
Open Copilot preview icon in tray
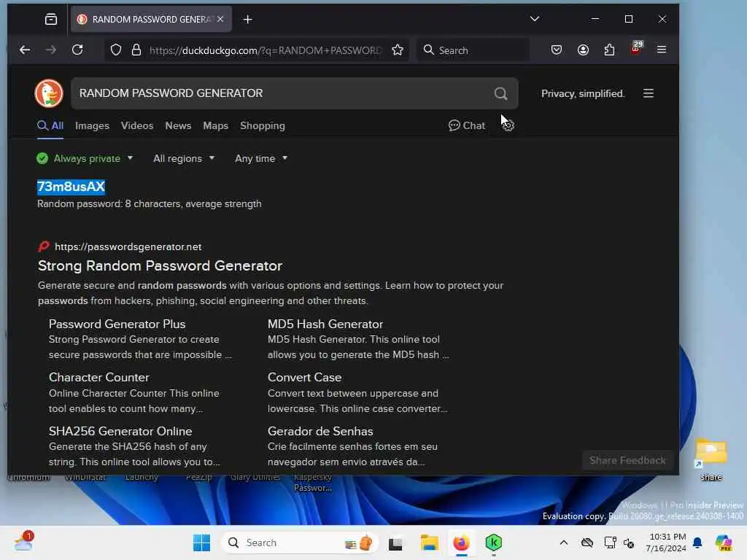coord(724,542)
